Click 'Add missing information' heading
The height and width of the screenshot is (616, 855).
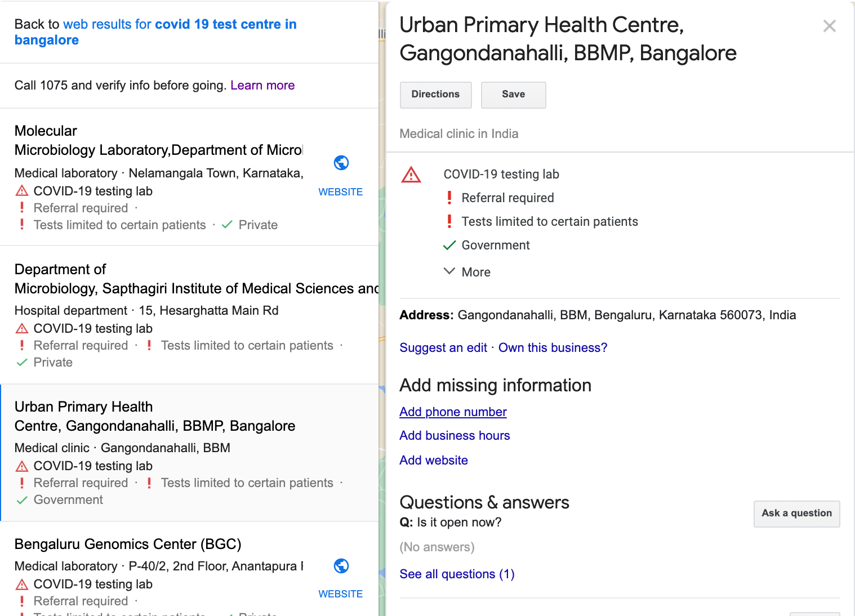(496, 385)
